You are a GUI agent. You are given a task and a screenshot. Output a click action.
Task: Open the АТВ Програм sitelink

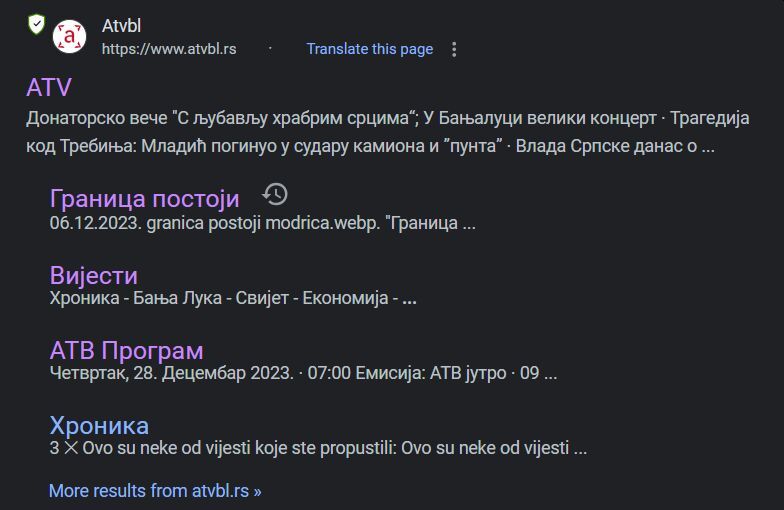tap(126, 350)
